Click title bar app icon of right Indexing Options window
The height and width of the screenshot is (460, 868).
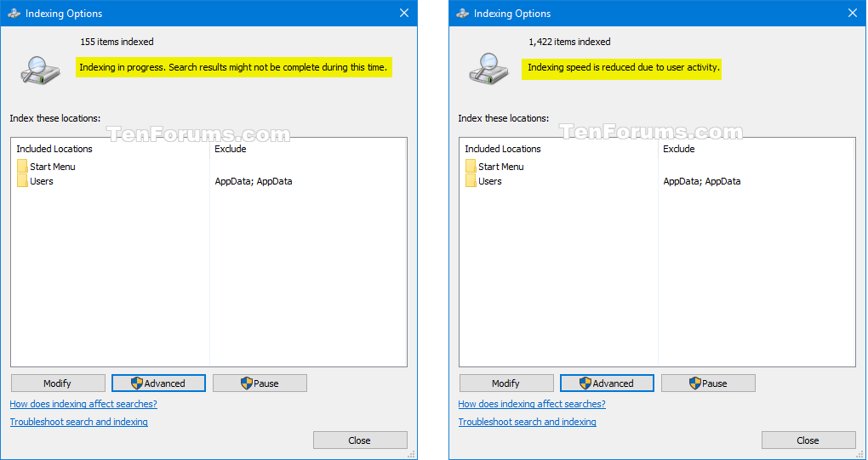pos(462,14)
